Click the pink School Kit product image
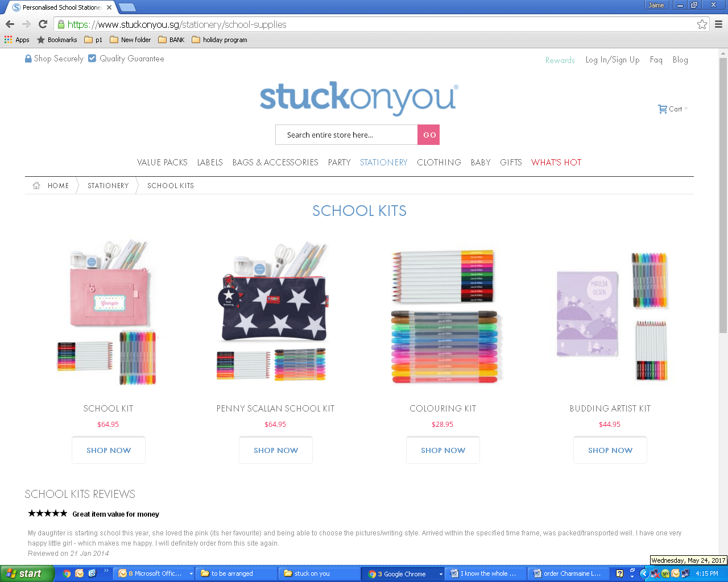 [108, 313]
